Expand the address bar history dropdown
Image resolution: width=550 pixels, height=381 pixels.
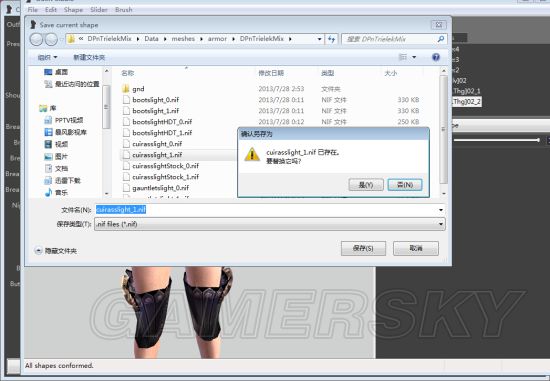319,39
